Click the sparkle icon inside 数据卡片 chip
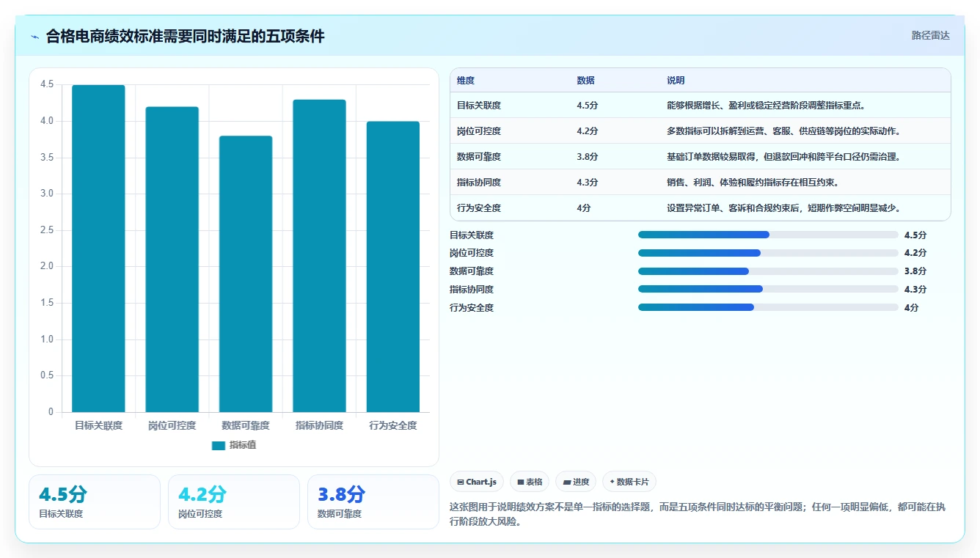The image size is (980, 558). pyautogui.click(x=612, y=482)
